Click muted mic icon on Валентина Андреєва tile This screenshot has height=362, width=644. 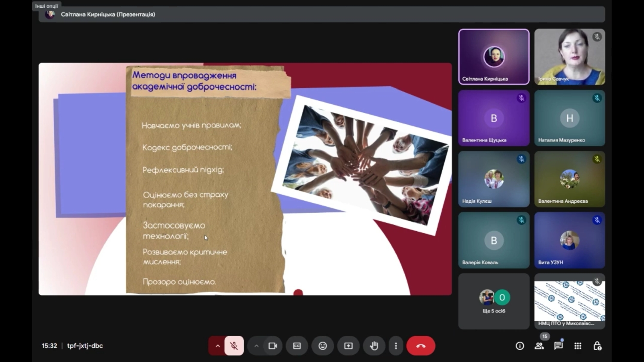click(597, 159)
